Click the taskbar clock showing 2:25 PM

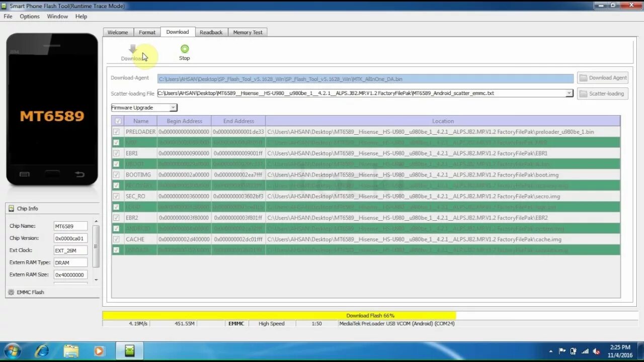620,351
